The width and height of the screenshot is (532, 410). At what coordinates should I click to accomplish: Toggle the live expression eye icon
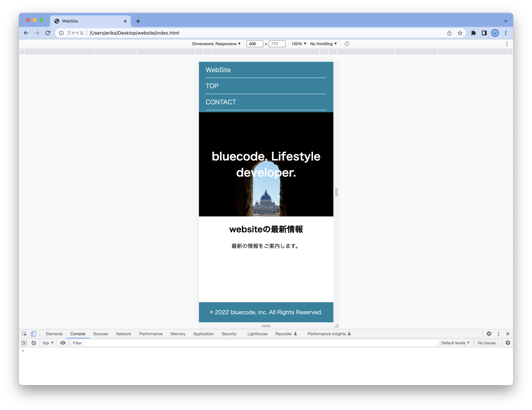click(x=63, y=343)
